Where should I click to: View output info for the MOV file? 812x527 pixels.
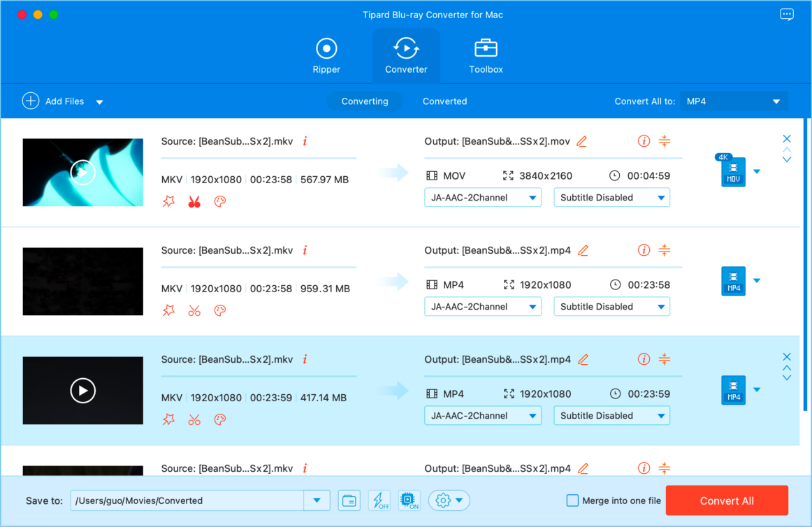[x=644, y=141]
